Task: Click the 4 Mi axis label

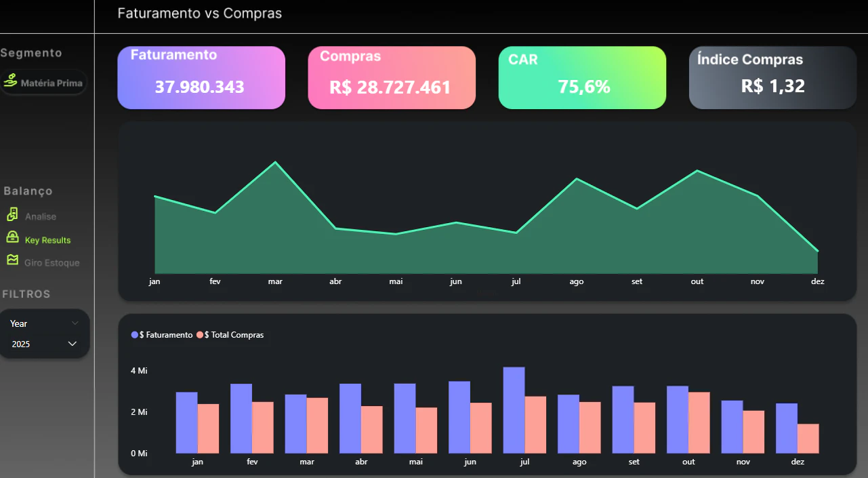Action: point(138,371)
